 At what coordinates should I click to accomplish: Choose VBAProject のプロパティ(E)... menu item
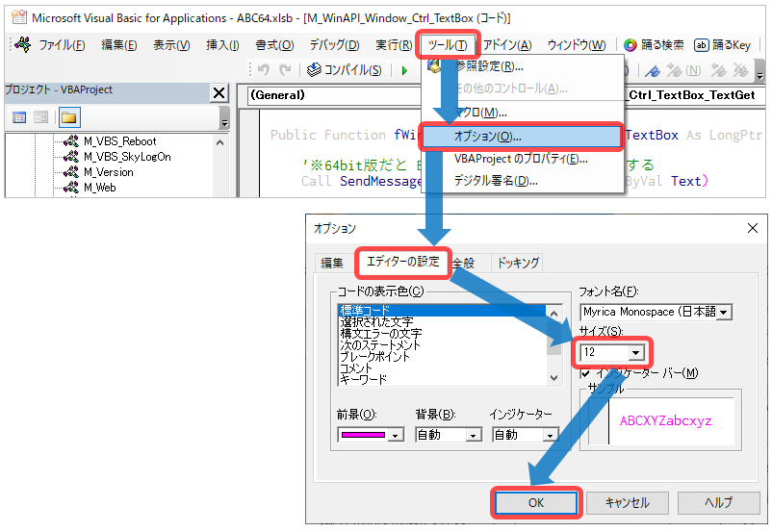(x=523, y=159)
